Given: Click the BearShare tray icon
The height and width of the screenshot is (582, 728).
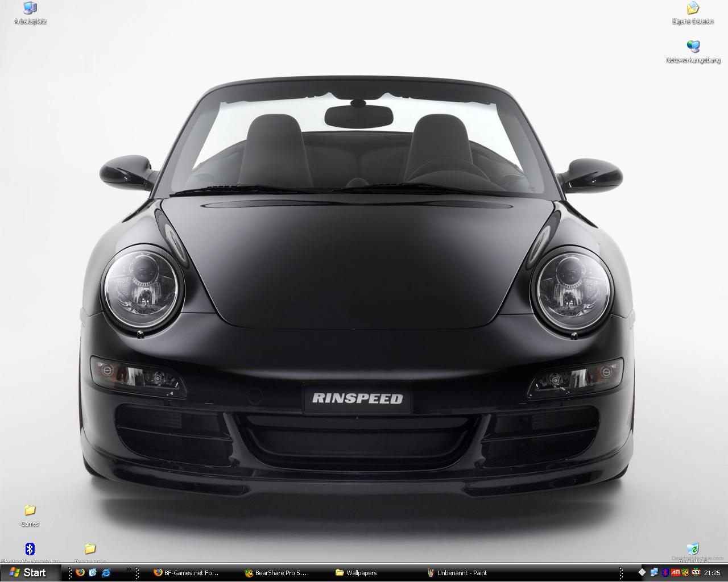Looking at the screenshot, I should (685, 572).
